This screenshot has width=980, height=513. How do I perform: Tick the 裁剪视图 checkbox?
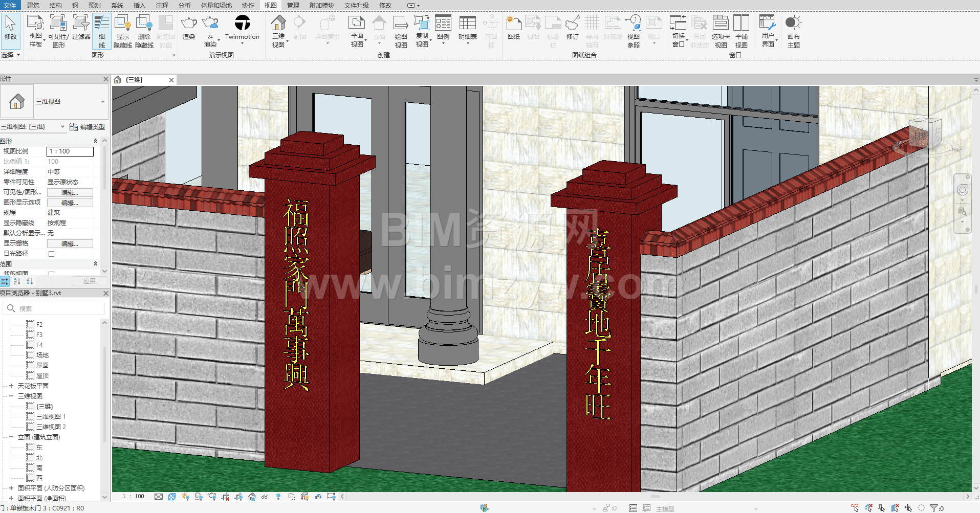click(51, 274)
